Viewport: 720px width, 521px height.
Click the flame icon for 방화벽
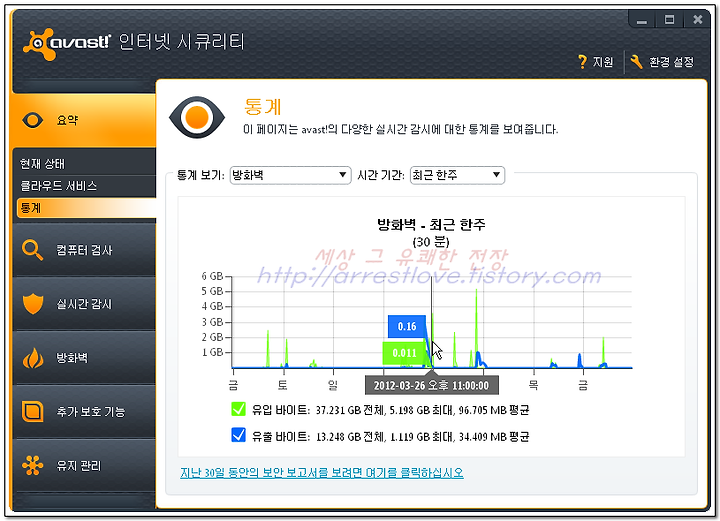33,358
